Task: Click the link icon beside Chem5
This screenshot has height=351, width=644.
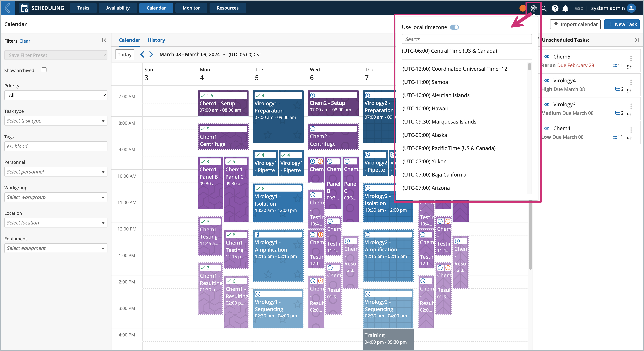Action: point(547,57)
